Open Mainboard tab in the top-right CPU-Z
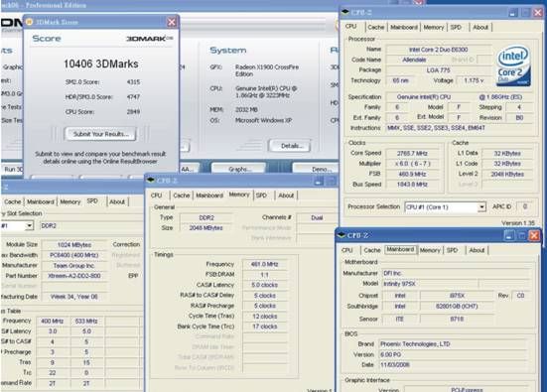The height and width of the screenshot is (392, 547). [404, 27]
